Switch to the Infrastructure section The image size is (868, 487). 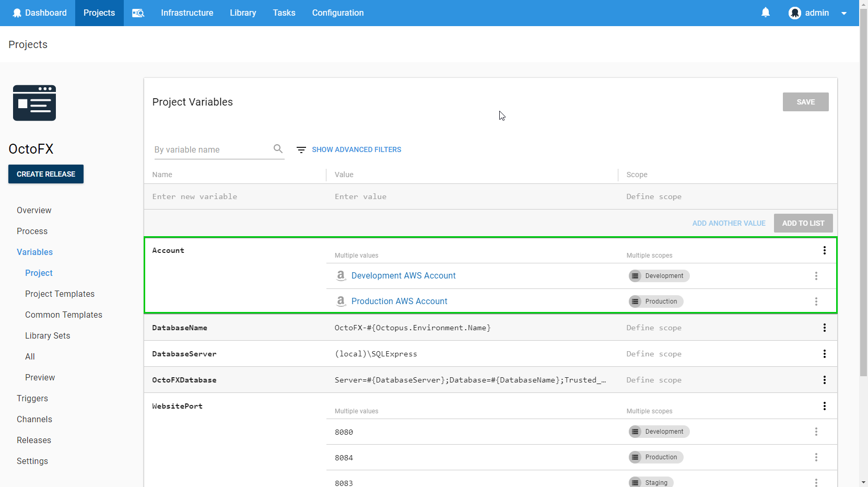(186, 13)
